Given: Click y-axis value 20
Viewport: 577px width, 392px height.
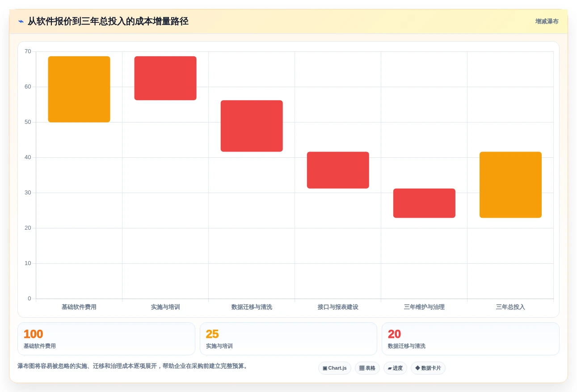Looking at the screenshot, I should pos(28,228).
